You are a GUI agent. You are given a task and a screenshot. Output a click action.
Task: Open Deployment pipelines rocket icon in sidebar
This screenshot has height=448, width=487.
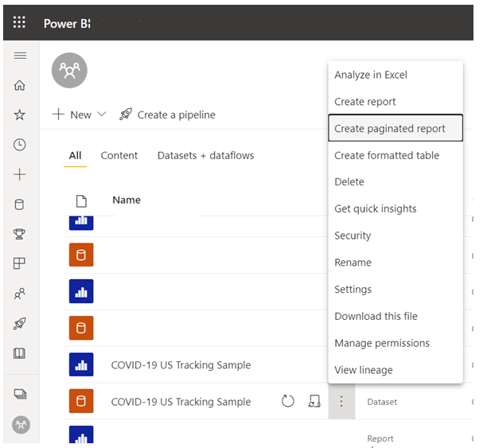pyautogui.click(x=20, y=323)
